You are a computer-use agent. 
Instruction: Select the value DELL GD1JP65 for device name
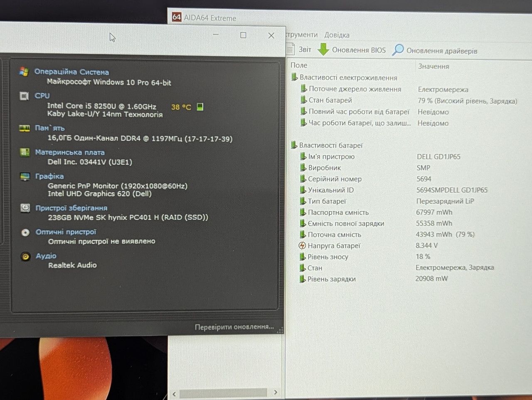[438, 157]
